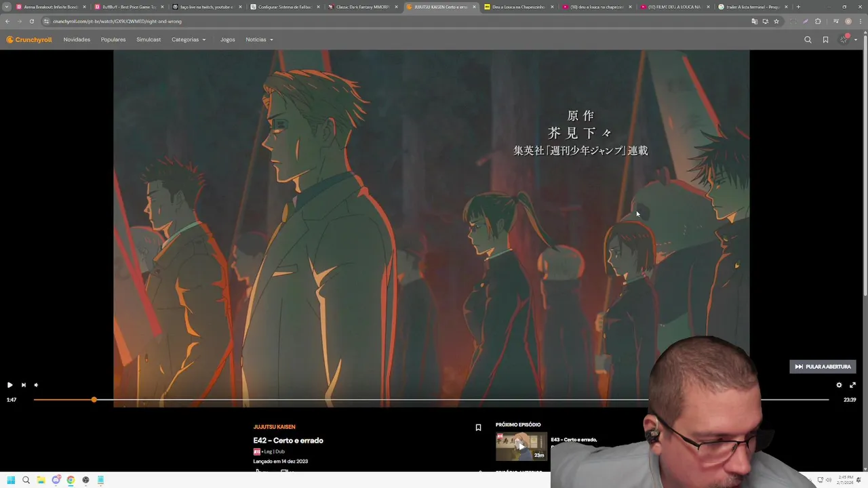868x488 pixels.
Task: Click the E42 – Certo e errado heading
Action: click(x=288, y=441)
